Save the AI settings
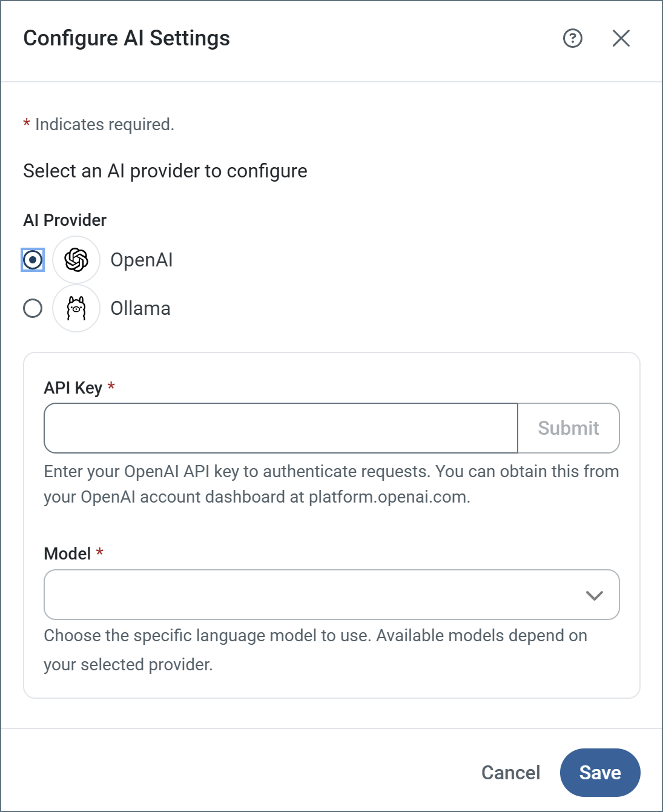Viewport: 663px width, 812px height. [x=599, y=773]
